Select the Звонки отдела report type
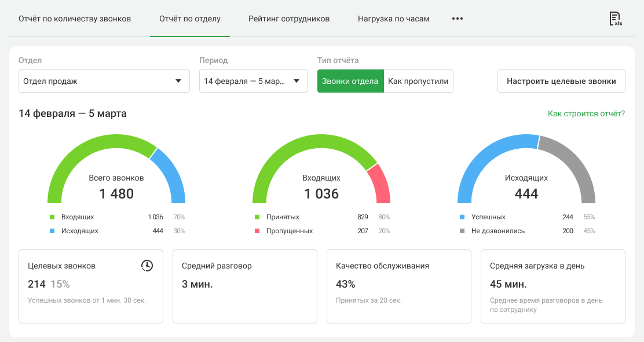 click(350, 82)
